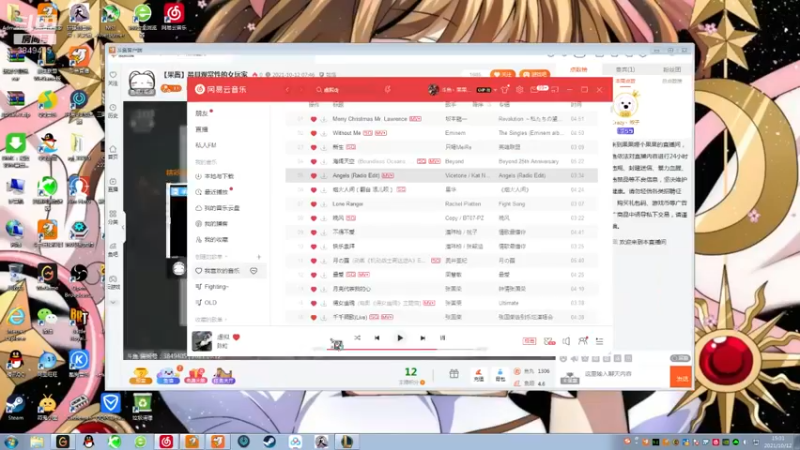
Task: Unlike the Without Me heart
Action: [313, 133]
